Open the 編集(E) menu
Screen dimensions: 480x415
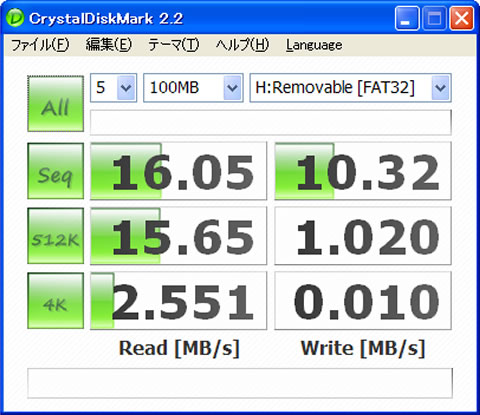click(x=109, y=45)
